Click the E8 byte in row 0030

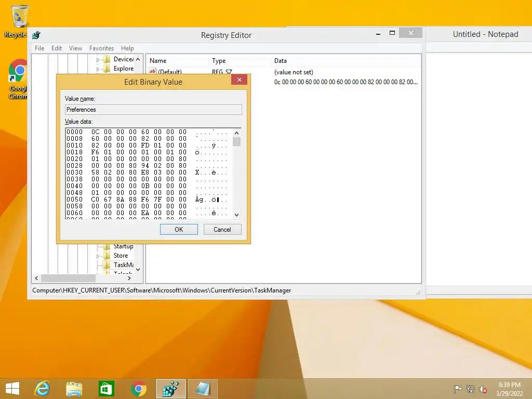click(x=145, y=172)
